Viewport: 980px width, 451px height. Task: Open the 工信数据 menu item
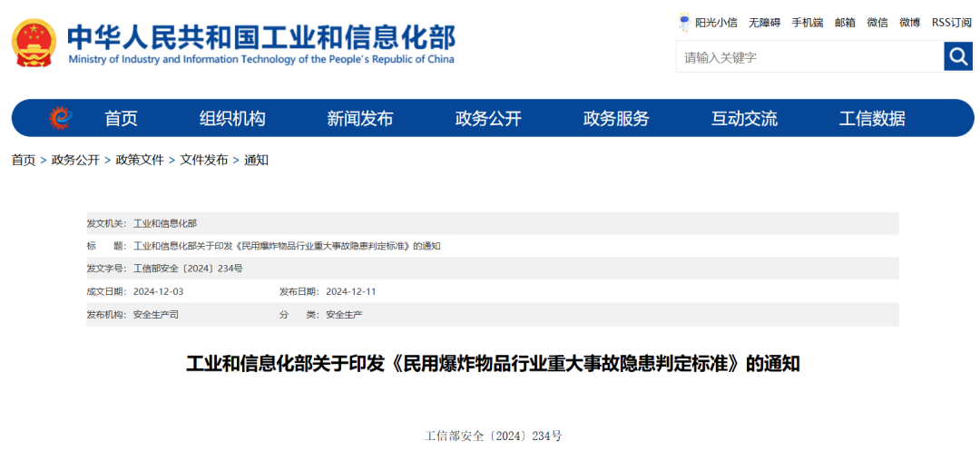872,118
